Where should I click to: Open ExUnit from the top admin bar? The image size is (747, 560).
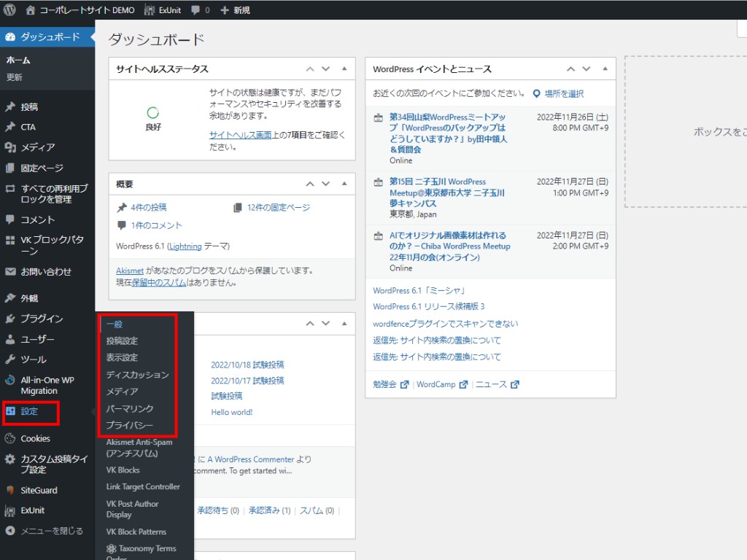163,10
